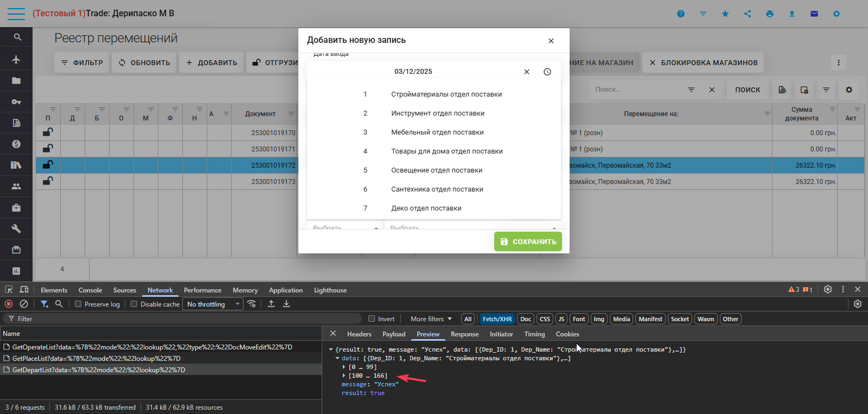Click the БЛОКИРОВКА МАГАЗИНОВ button

click(703, 62)
